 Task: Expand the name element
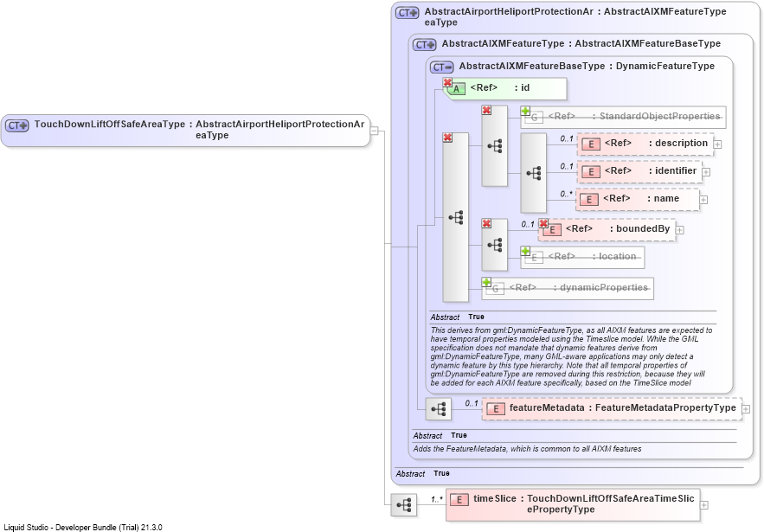(x=703, y=200)
